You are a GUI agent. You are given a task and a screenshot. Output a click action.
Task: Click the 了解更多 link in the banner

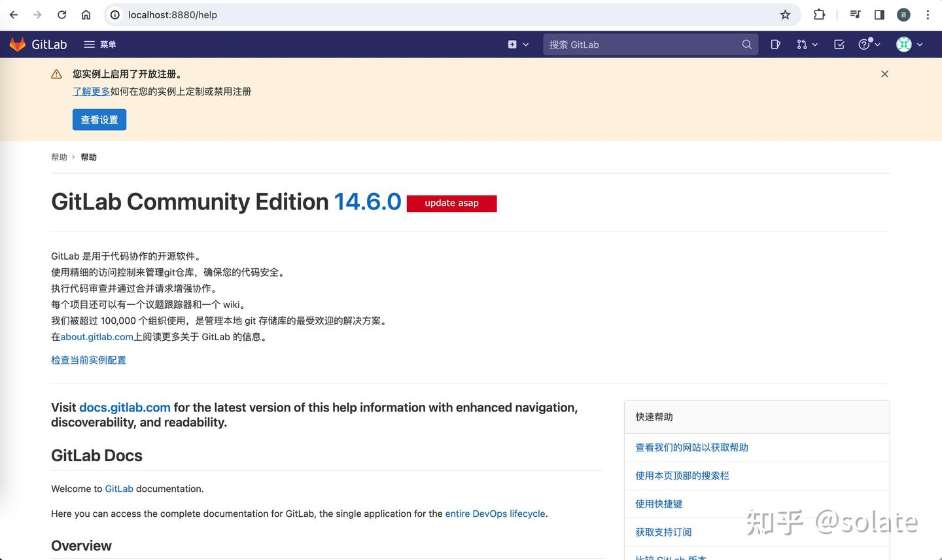(x=91, y=92)
